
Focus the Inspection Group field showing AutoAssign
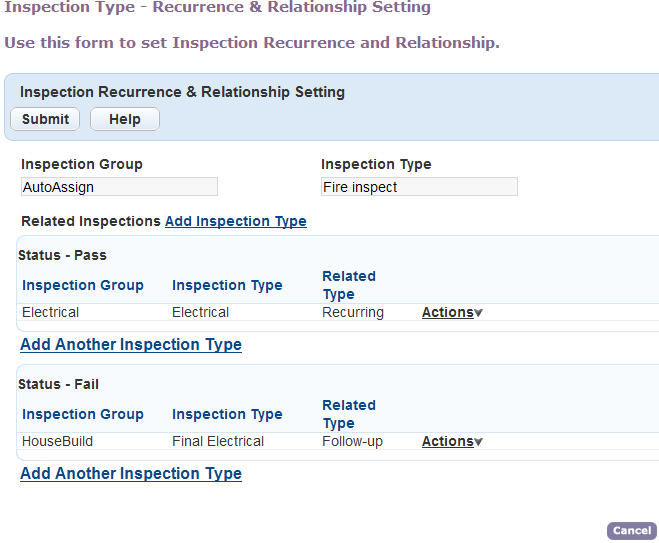click(x=119, y=187)
